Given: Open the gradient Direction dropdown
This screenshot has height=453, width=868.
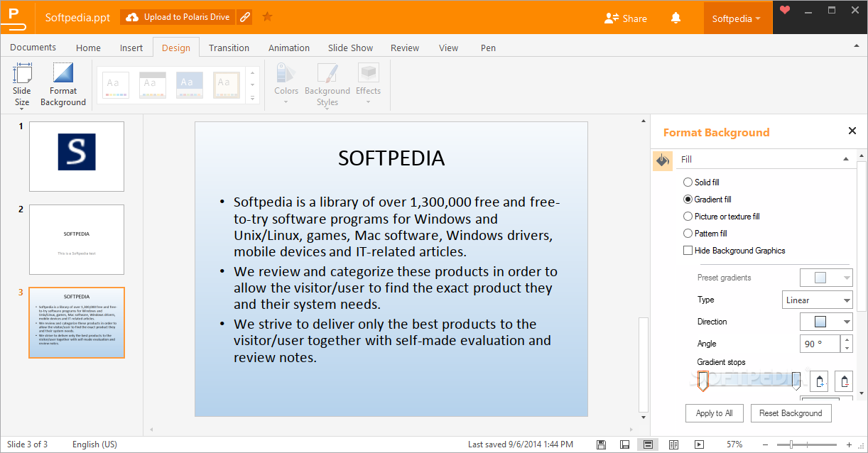Looking at the screenshot, I should [x=826, y=322].
